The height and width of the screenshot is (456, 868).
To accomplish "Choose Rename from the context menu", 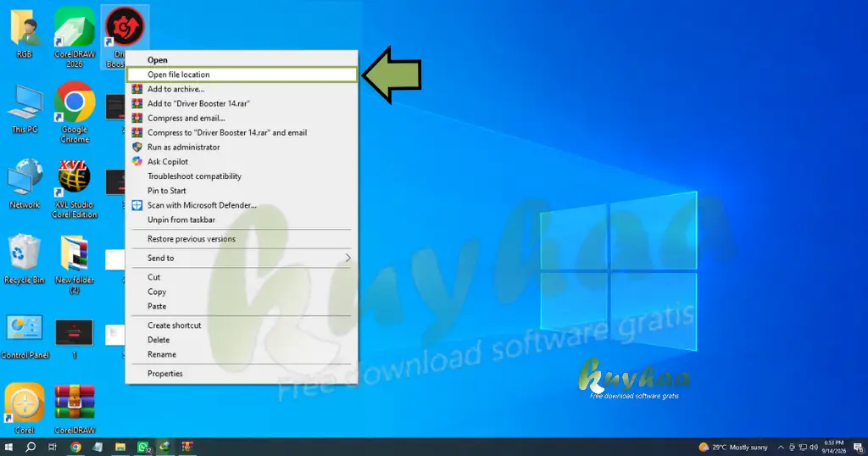I will [x=242, y=354].
